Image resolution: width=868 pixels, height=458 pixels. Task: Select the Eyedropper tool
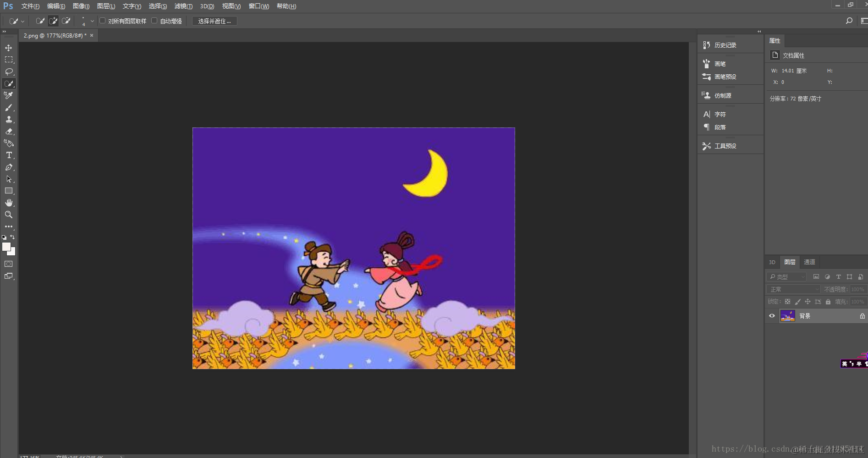coord(9,95)
